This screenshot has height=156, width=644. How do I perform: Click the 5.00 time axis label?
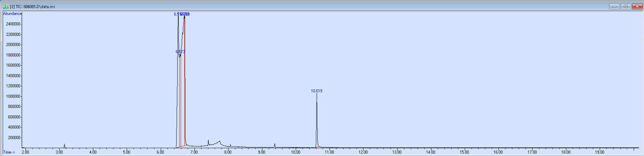pos(127,152)
